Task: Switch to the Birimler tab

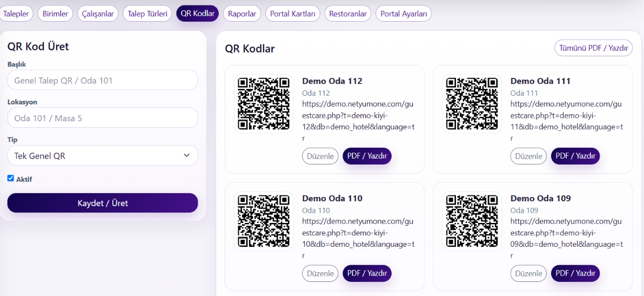Action: (x=56, y=14)
